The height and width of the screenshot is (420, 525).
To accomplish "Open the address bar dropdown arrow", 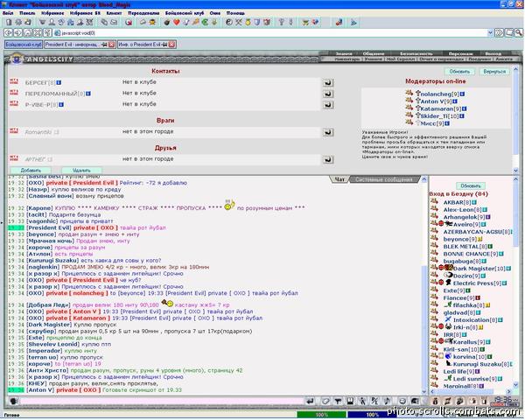I will (490, 33).
